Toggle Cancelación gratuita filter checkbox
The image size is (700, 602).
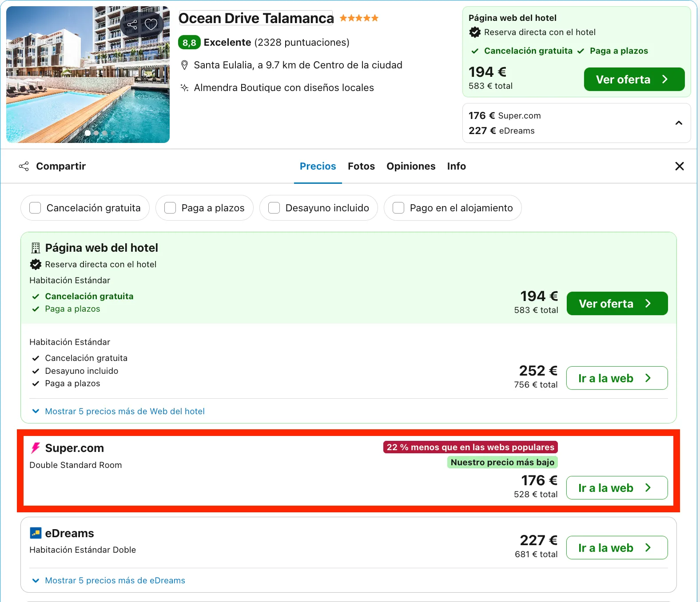point(35,208)
